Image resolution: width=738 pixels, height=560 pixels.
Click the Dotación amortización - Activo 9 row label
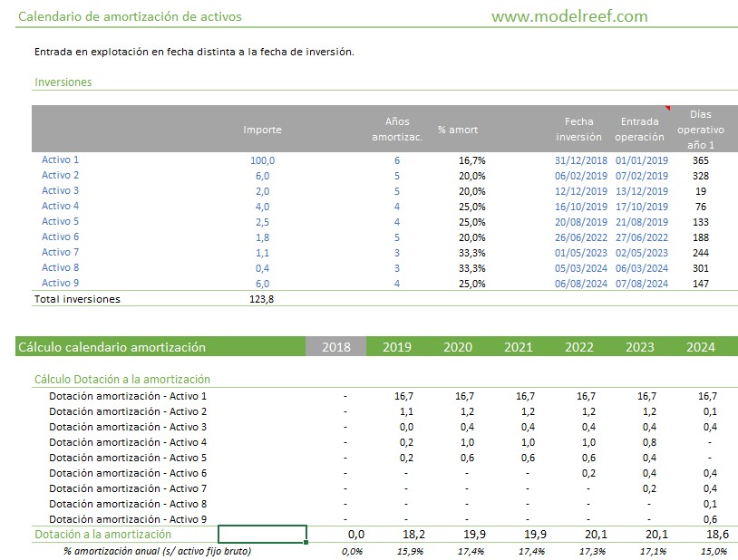click(128, 519)
